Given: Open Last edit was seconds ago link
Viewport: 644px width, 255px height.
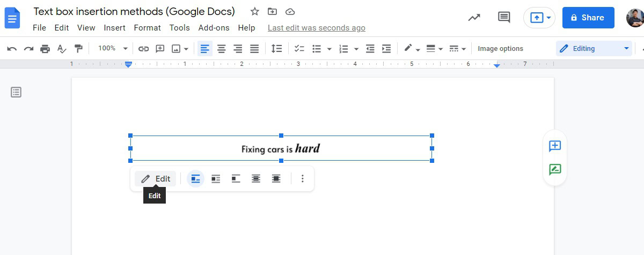Looking at the screenshot, I should [x=316, y=28].
